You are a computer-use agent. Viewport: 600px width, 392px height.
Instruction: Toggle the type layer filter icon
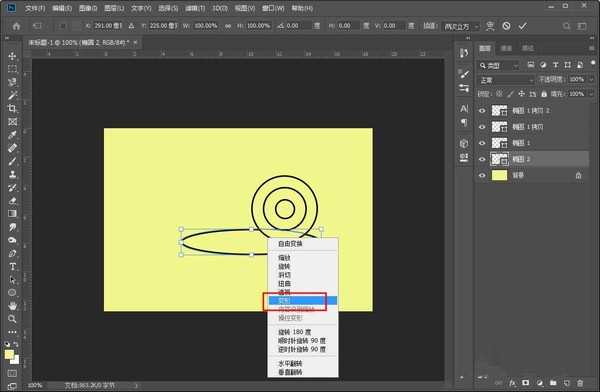[x=555, y=65]
